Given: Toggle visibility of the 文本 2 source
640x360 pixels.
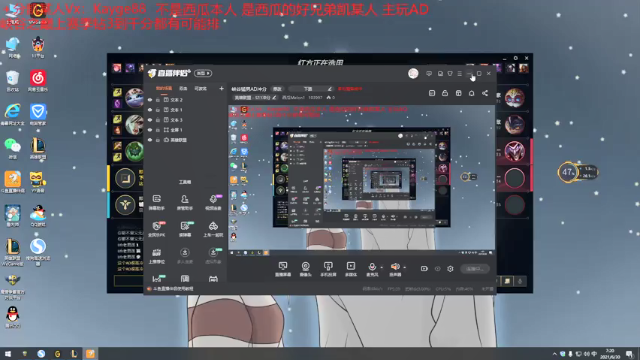Looking at the screenshot, I should pyautogui.click(x=150, y=100).
